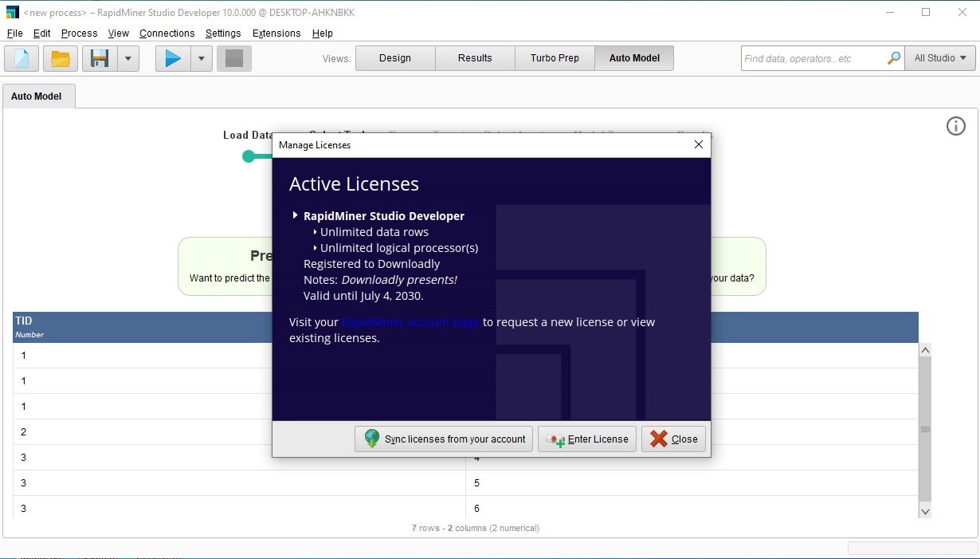Screen dimensions: 980x559
Task: Open the Connections menu
Action: 167,33
